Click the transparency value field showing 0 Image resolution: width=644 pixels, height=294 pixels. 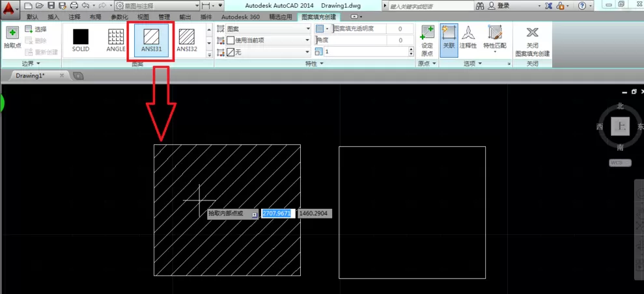point(400,29)
